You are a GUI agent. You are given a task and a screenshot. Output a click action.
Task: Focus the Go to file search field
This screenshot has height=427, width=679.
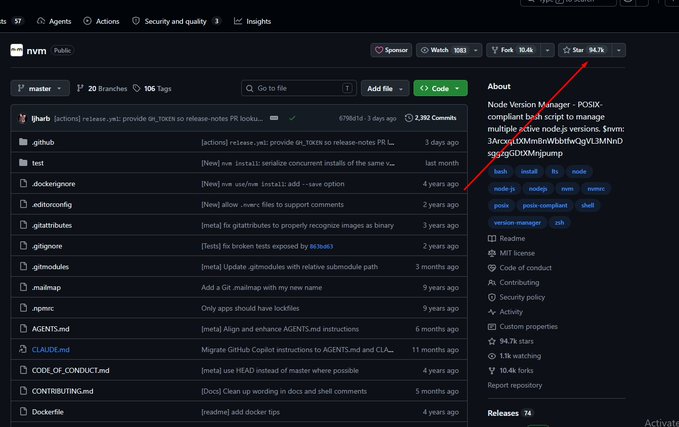click(x=299, y=88)
